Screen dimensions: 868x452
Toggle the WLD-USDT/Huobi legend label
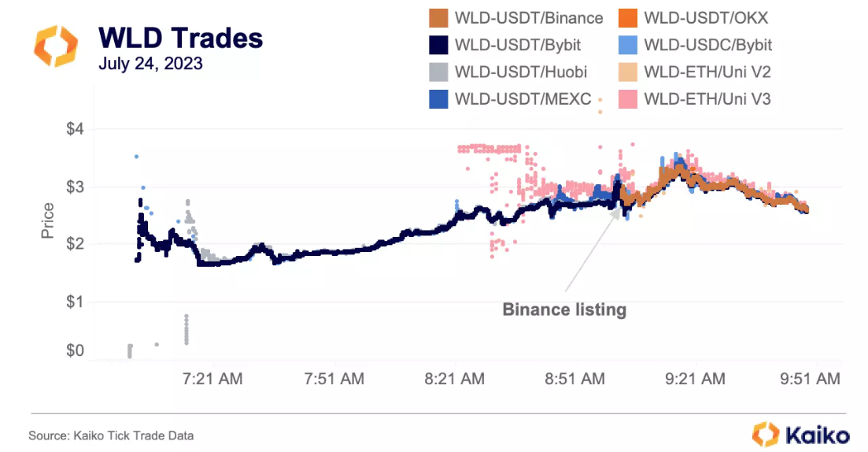[x=520, y=72]
